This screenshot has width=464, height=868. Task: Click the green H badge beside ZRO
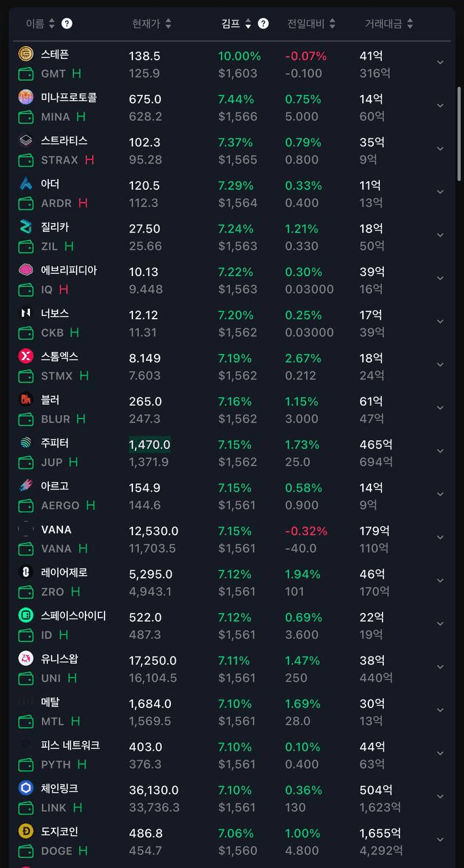click(75, 591)
